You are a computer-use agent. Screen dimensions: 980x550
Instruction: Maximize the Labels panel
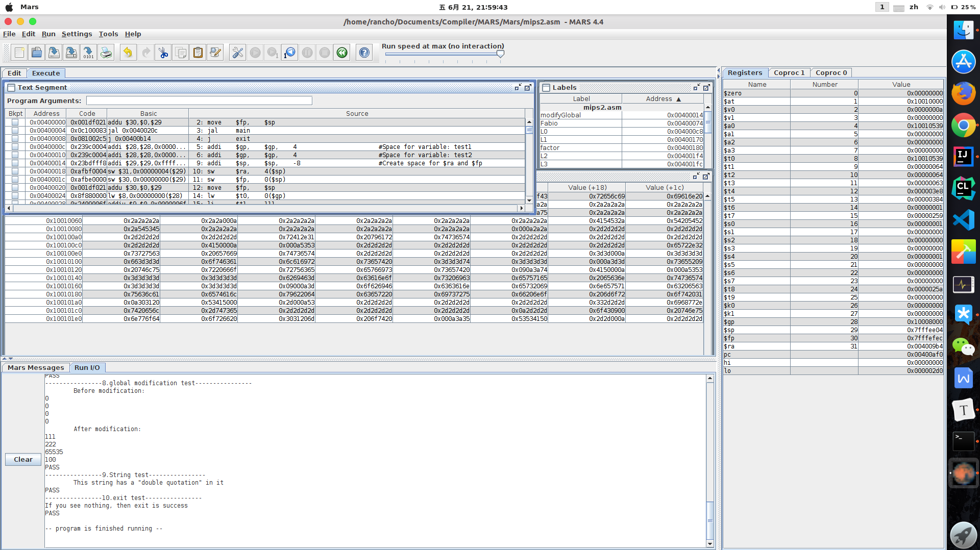706,88
